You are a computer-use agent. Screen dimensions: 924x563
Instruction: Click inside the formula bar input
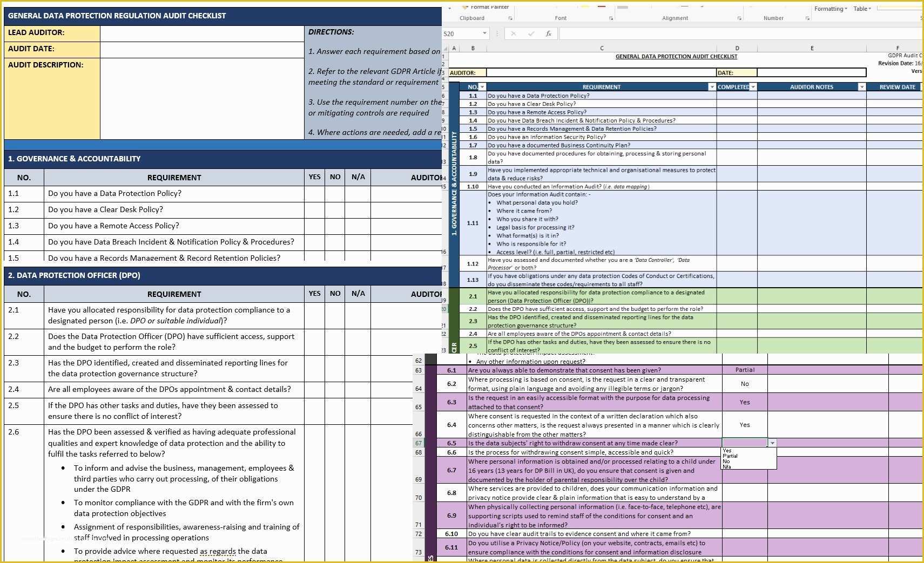coord(740,33)
